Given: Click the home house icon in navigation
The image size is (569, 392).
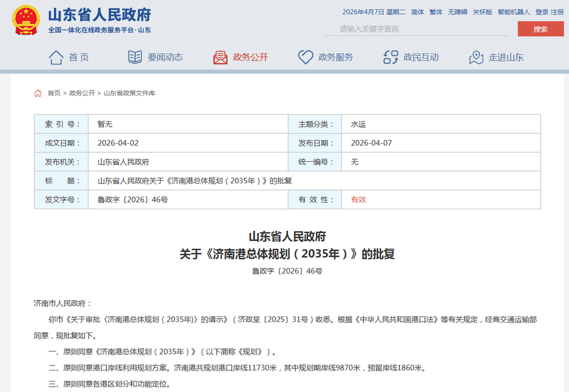Looking at the screenshot, I should tap(56, 57).
